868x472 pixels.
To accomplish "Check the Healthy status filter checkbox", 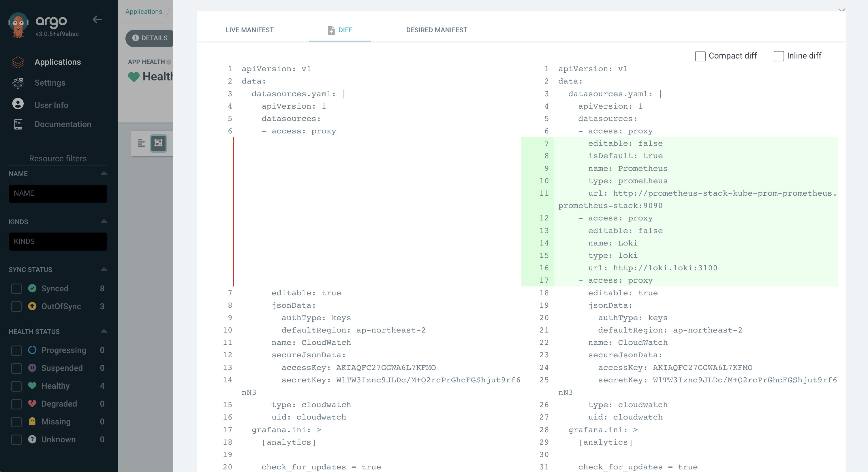I will (16, 386).
